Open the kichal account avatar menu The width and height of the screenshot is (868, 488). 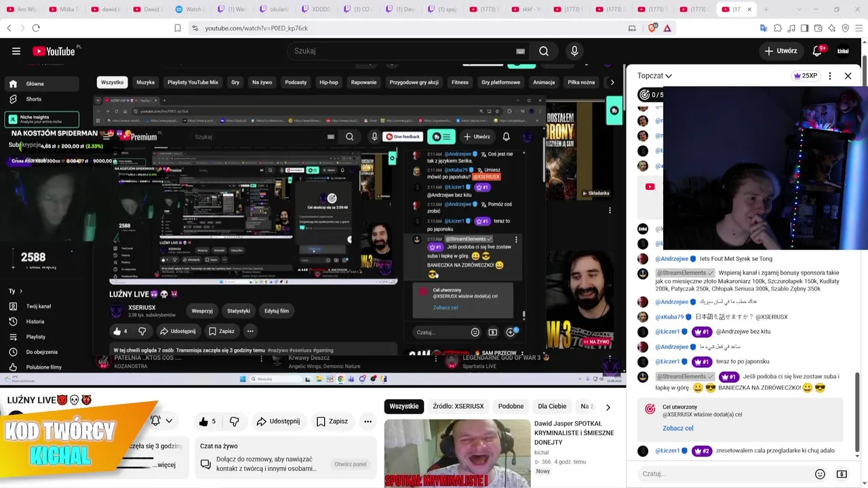(x=843, y=51)
